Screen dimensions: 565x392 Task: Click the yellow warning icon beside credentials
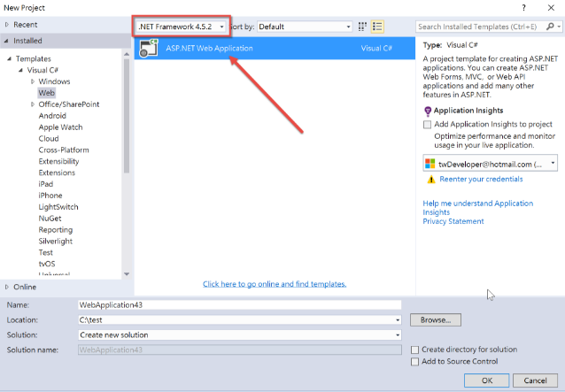[x=431, y=180]
